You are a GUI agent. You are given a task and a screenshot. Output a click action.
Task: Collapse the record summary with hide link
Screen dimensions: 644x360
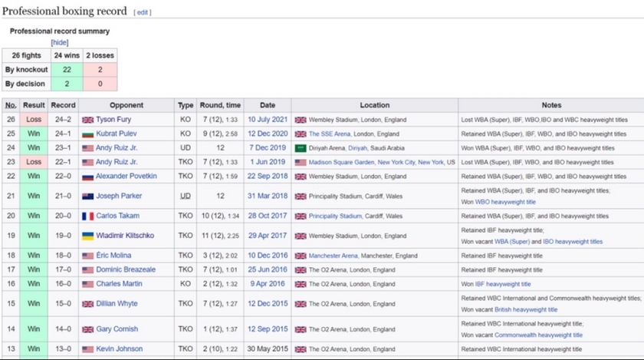[60, 42]
